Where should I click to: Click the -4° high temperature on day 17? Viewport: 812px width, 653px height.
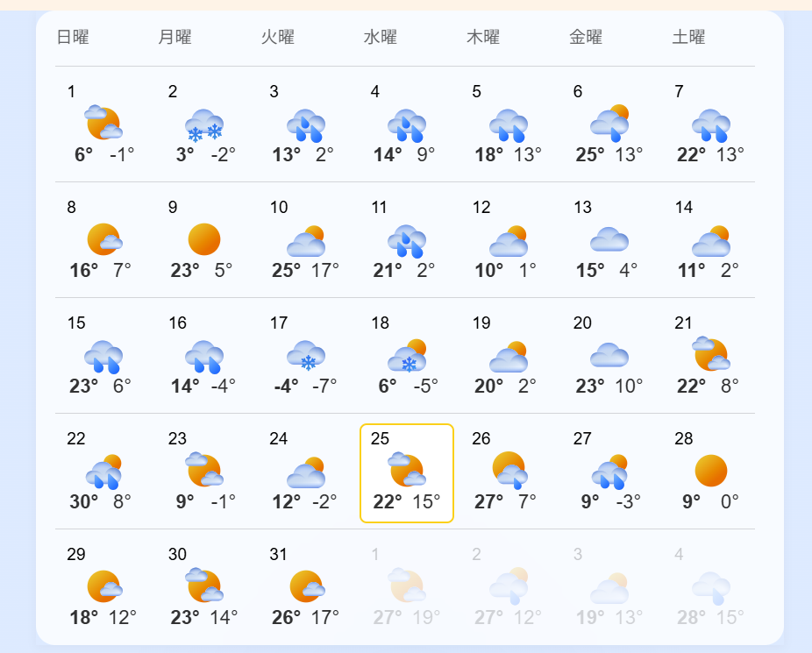(x=286, y=386)
